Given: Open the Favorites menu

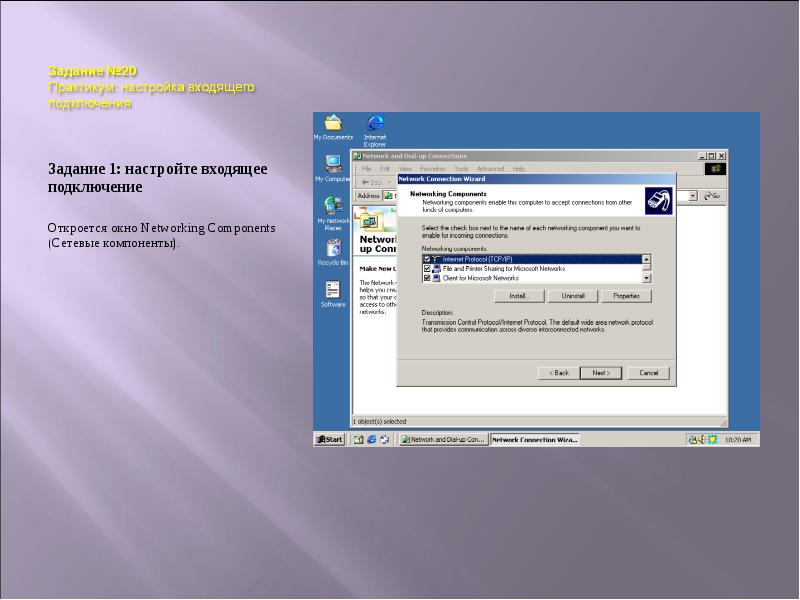Looking at the screenshot, I should coord(433,169).
